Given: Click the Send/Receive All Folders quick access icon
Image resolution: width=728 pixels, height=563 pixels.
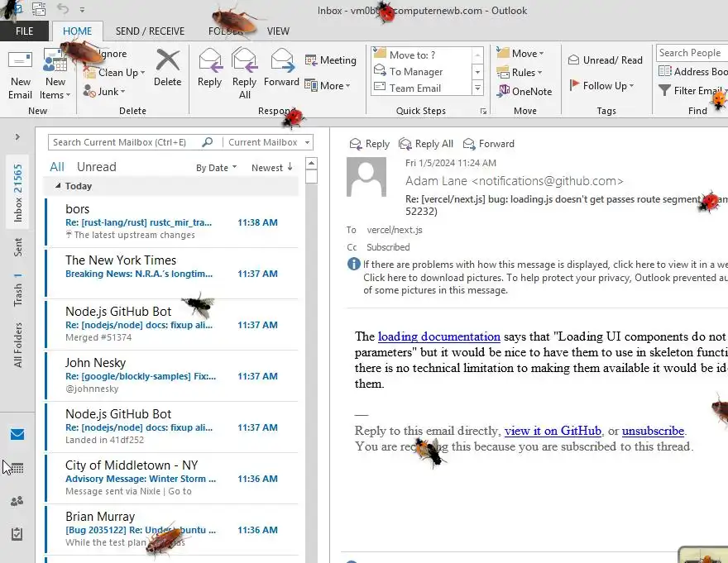Looking at the screenshot, I should [x=39, y=9].
